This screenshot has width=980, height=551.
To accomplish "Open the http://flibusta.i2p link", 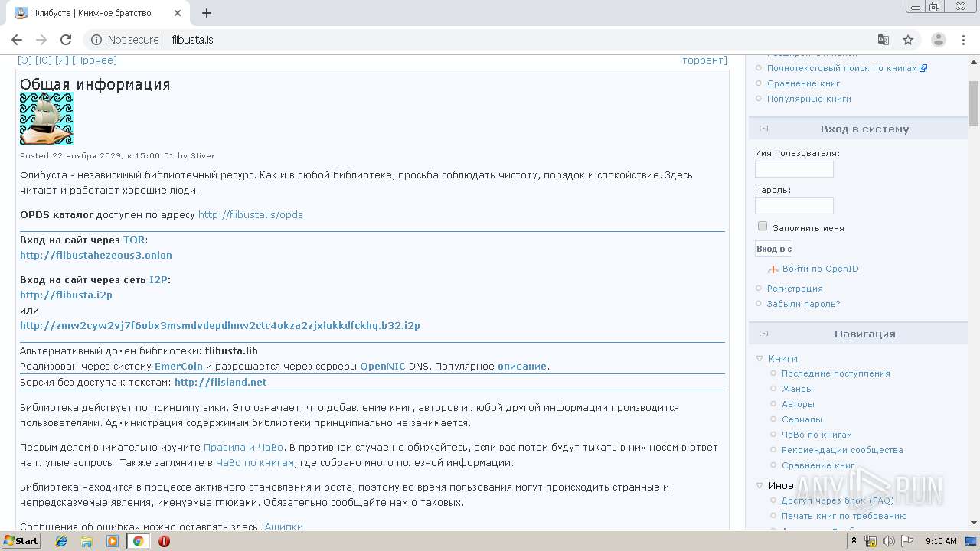I will 66,295.
